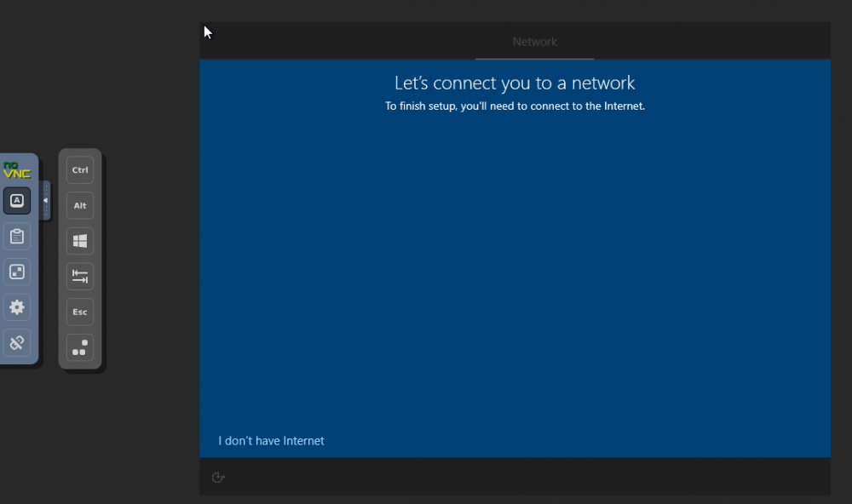852x504 pixels.
Task: Toggle noVNC fullscreen mode
Action: [17, 272]
